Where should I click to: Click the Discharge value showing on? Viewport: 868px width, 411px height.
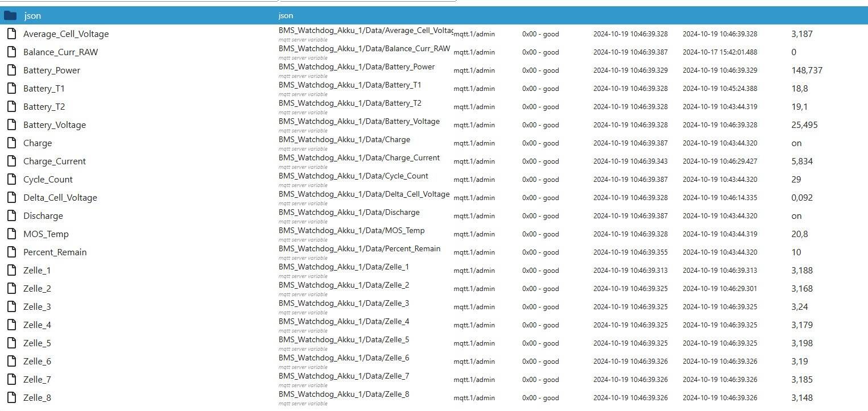(796, 216)
